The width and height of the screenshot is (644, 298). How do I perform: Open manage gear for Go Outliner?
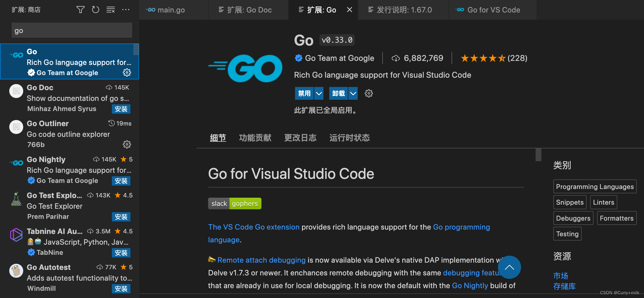tap(127, 144)
